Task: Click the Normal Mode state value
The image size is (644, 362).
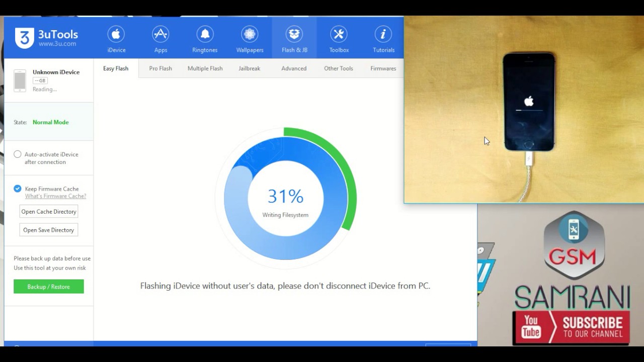Action: click(x=51, y=122)
